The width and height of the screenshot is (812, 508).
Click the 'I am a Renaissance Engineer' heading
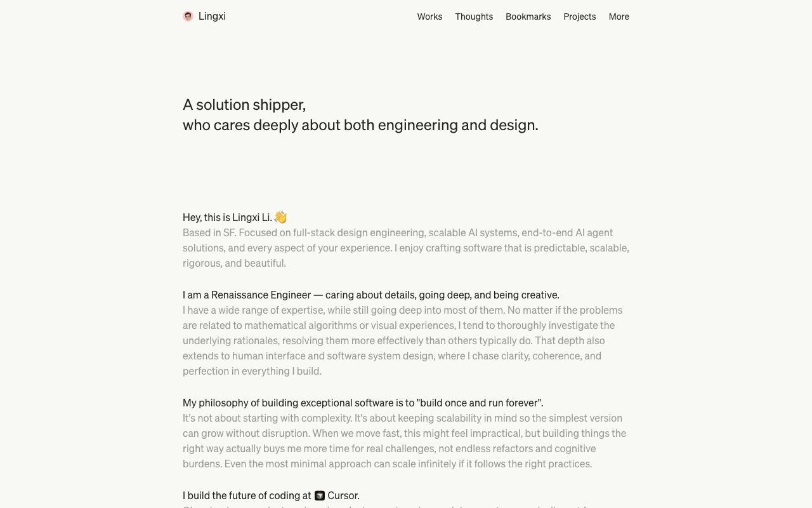371,295
